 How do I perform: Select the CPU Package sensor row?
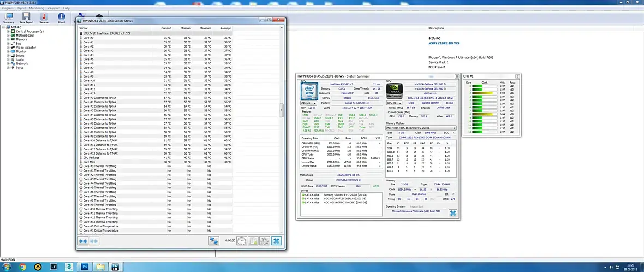(155, 158)
